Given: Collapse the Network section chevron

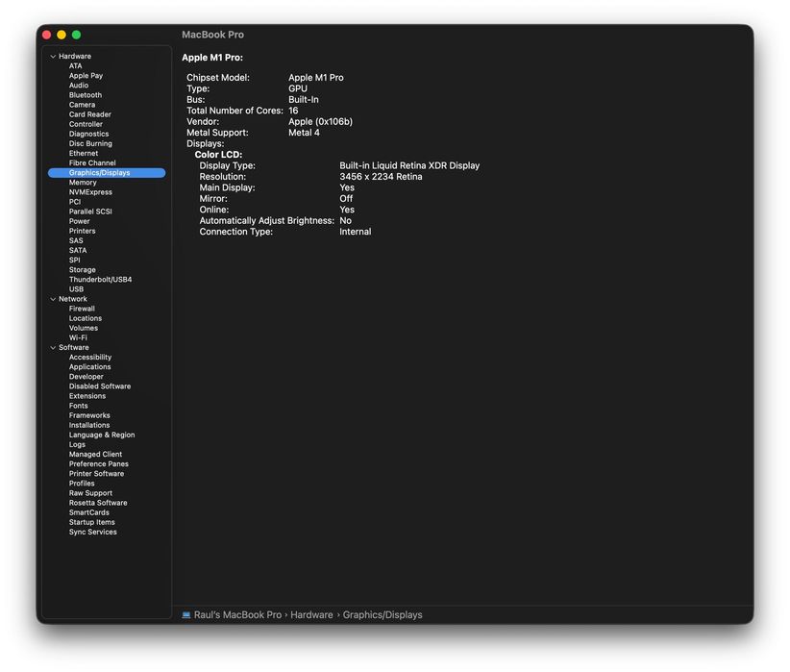Looking at the screenshot, I should (53, 299).
